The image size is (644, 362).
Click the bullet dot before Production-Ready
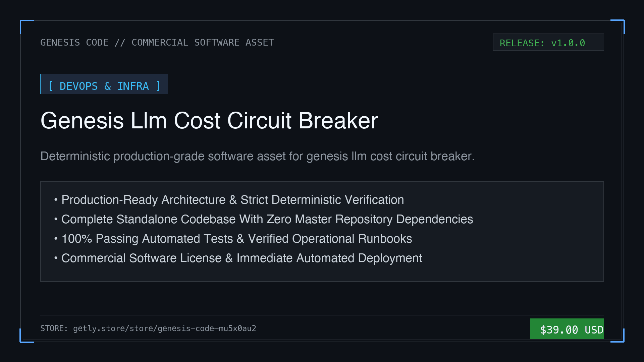click(56, 200)
